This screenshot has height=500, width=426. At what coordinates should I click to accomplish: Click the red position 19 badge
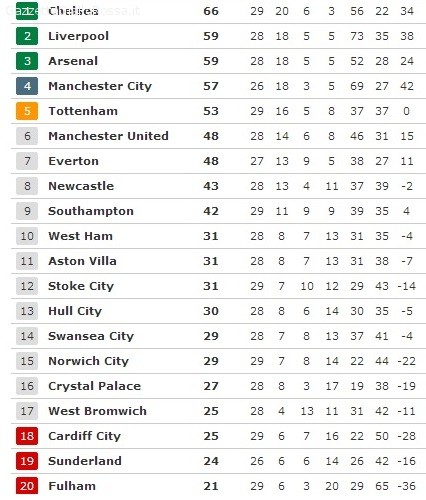[27, 461]
